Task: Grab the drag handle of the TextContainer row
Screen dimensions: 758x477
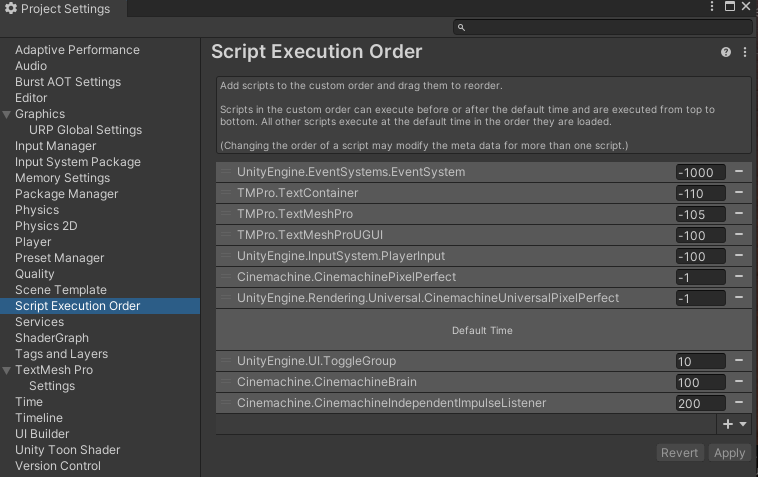Action: [226, 192]
